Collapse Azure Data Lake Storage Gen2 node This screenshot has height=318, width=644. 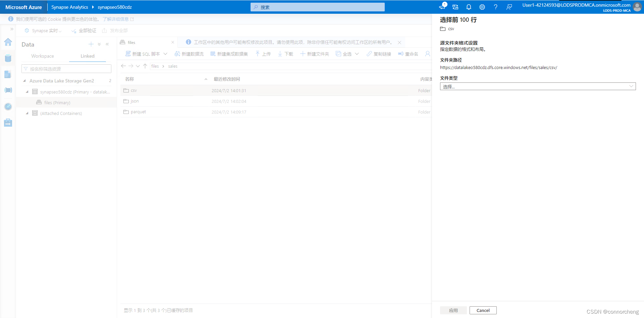point(24,81)
